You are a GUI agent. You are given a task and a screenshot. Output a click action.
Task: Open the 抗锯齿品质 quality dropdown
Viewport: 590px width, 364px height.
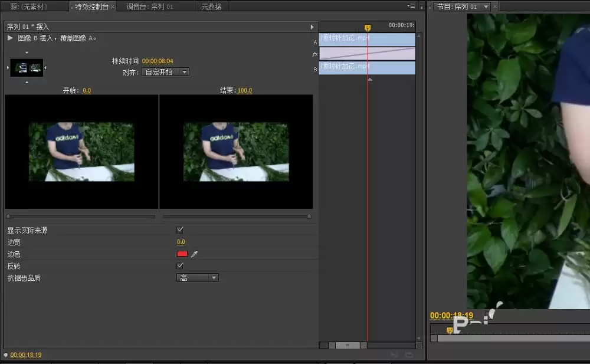point(197,278)
